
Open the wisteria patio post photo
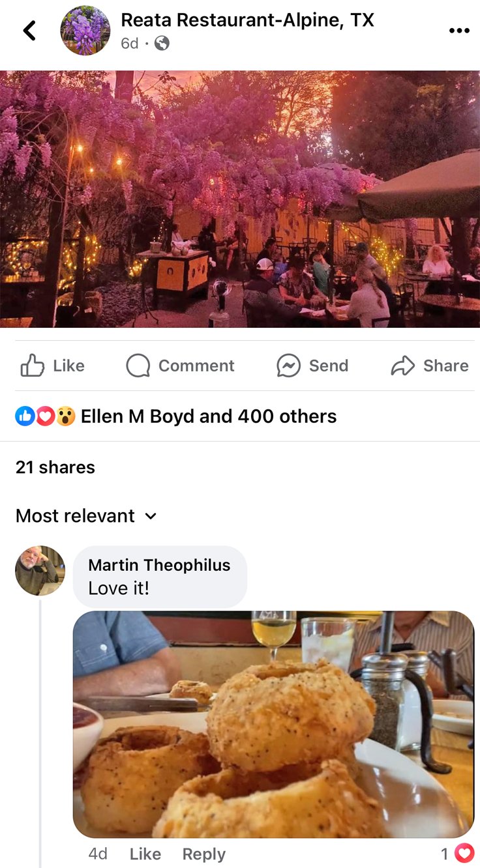click(x=240, y=199)
